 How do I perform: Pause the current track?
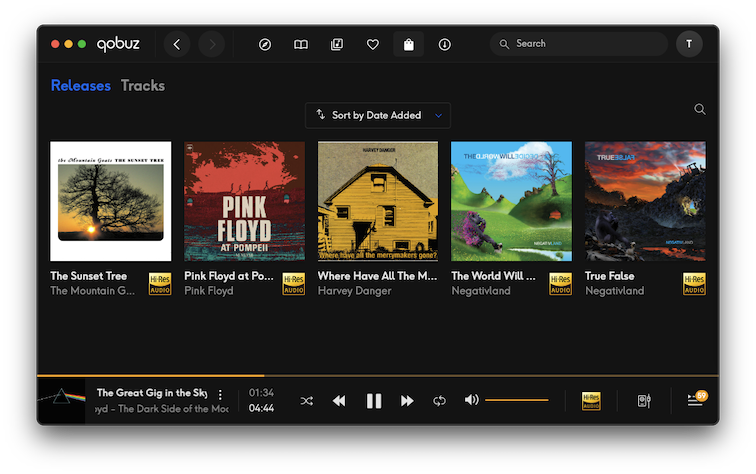[374, 401]
